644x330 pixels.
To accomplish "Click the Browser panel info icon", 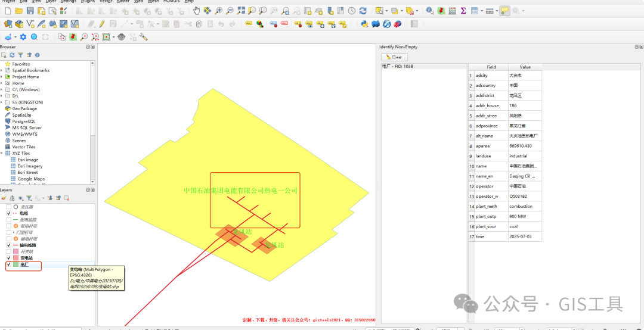I will tap(37, 55).
